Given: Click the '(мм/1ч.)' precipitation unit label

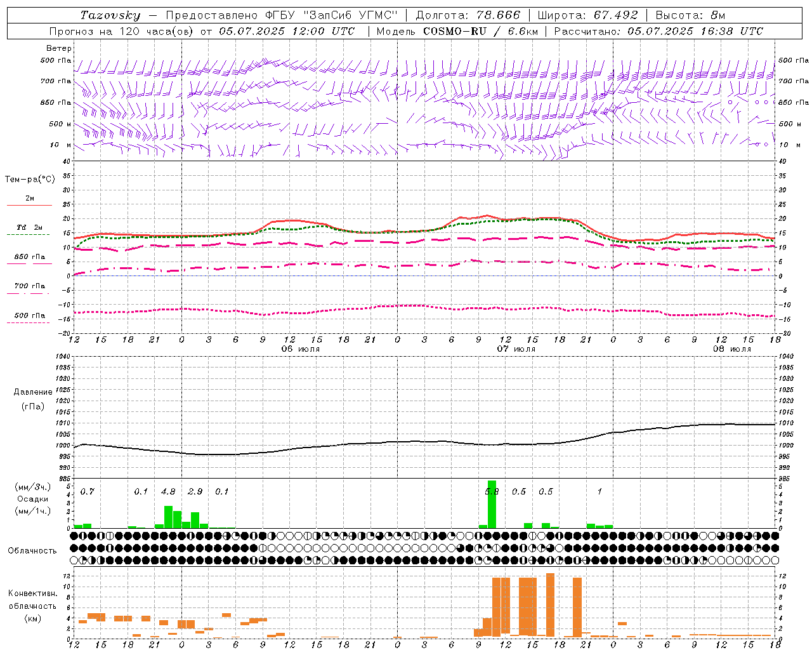Looking at the screenshot, I should pos(33,511).
